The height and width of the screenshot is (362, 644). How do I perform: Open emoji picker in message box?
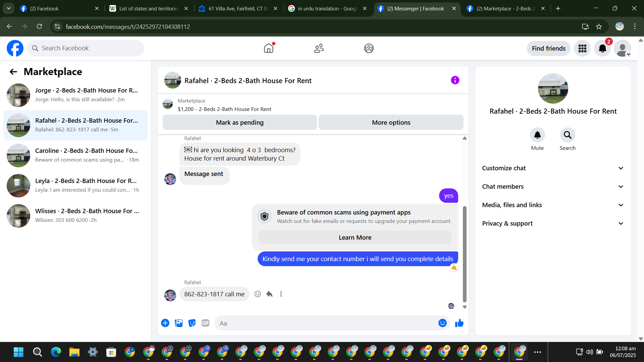click(442, 323)
